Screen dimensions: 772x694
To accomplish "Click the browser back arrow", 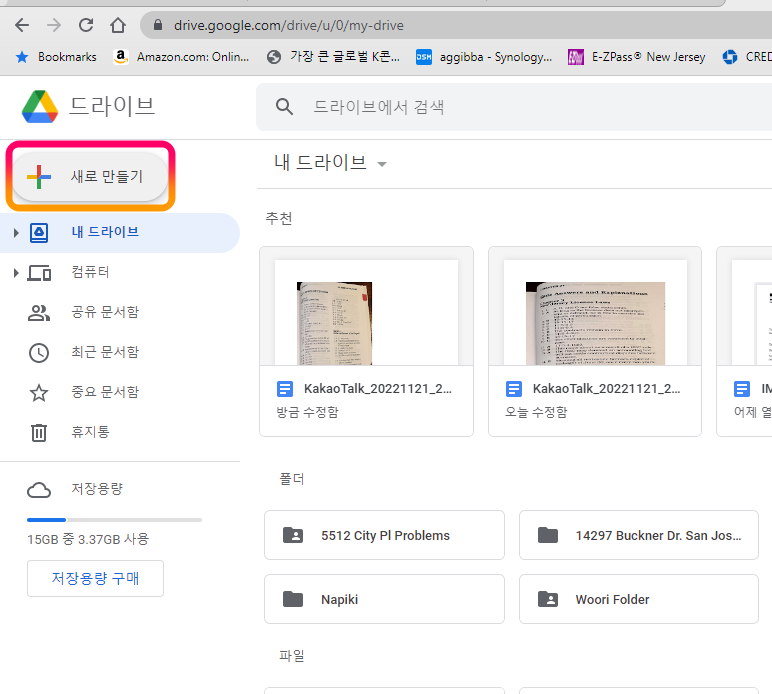I will point(22,25).
